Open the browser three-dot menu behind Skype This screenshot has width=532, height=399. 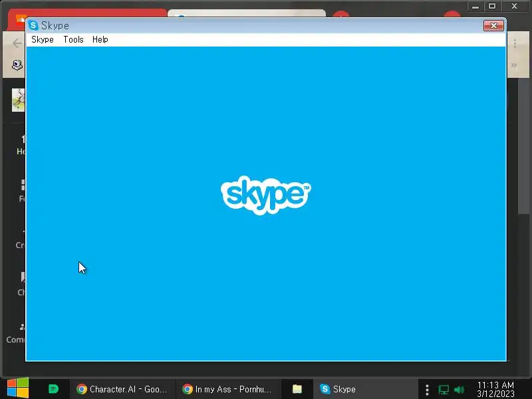coord(515,43)
